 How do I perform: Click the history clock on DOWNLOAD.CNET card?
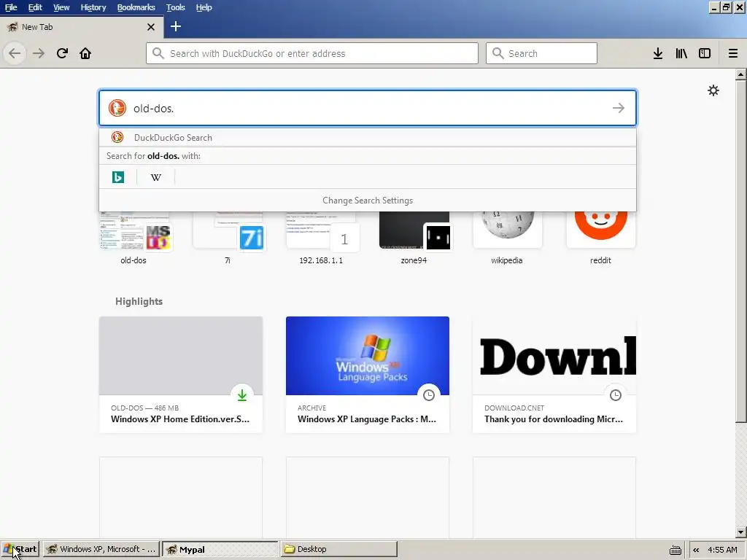(616, 394)
